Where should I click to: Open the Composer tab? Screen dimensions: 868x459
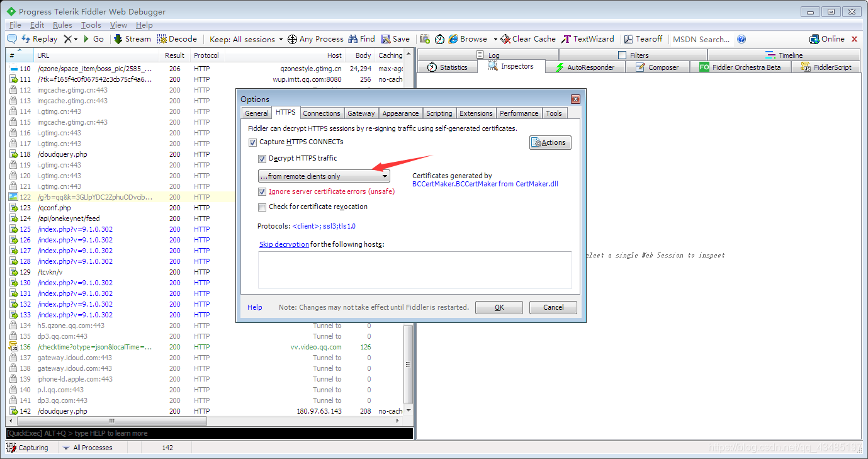click(x=657, y=67)
